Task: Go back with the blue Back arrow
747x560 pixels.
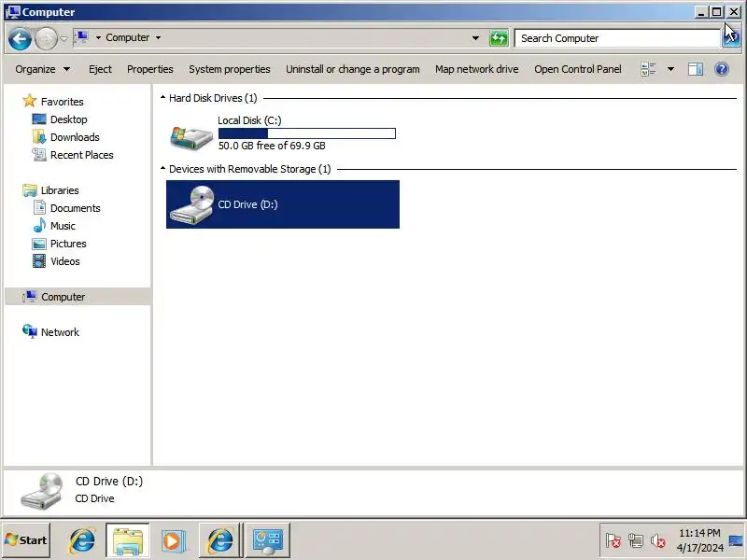Action: click(x=20, y=38)
